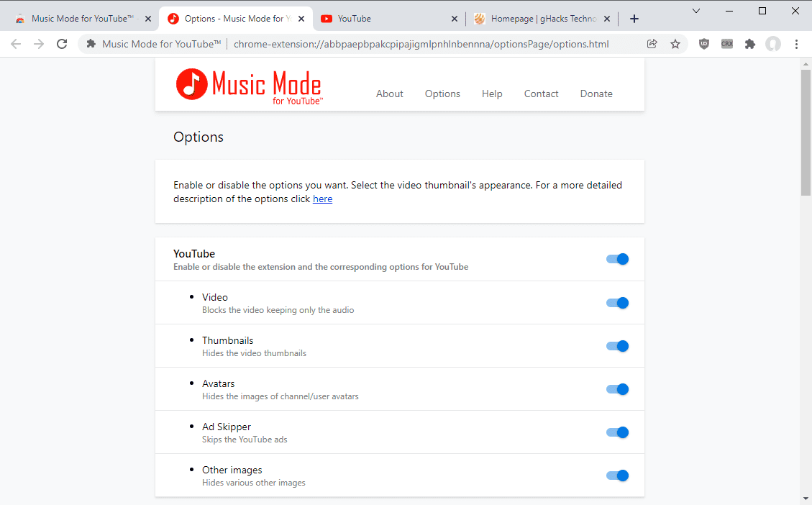Open the Chrome profile avatar icon

(773, 44)
